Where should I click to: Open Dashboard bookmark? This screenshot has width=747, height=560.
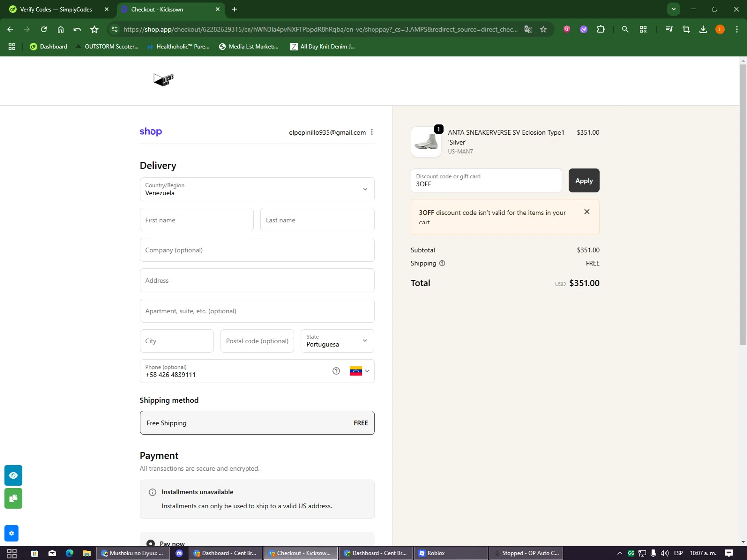click(x=48, y=46)
